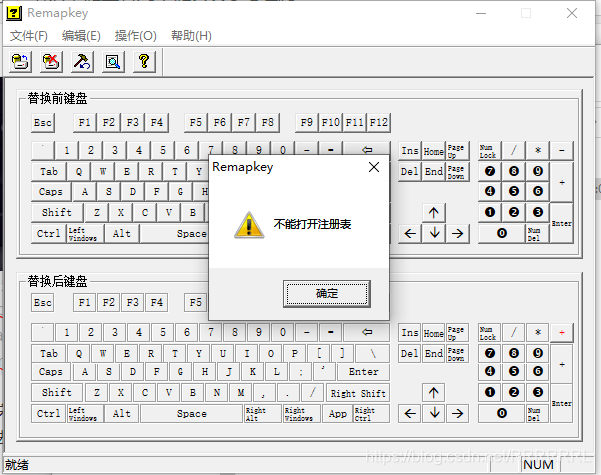
Task: Click numpad 1 on 替换后键盘
Action: pos(490,393)
